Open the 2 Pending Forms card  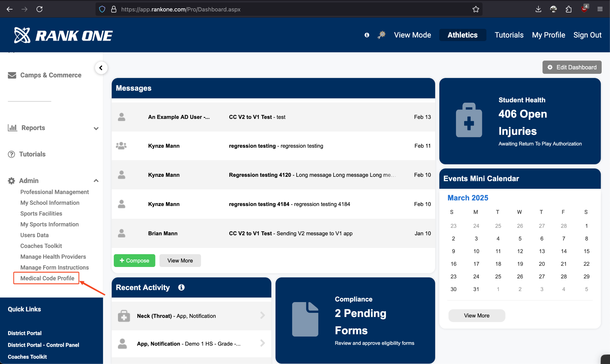[355, 321]
